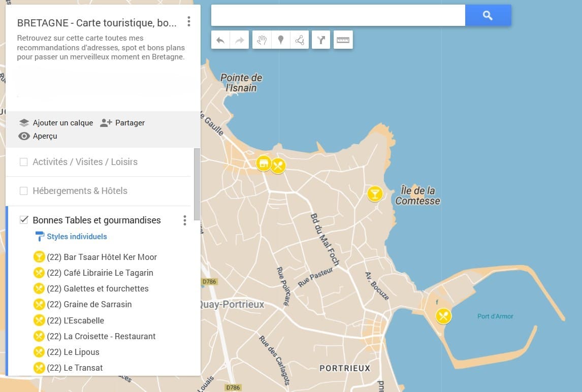Click the redo arrow in the toolbar
This screenshot has width=582, height=392.
[239, 40]
